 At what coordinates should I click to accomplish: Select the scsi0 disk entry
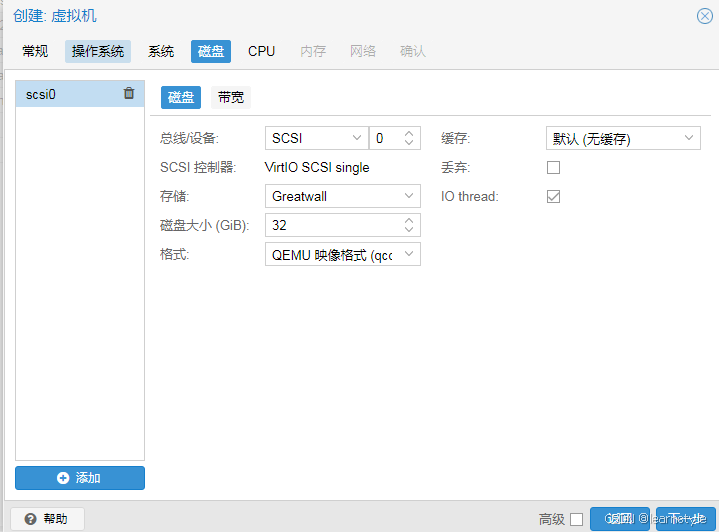[x=80, y=94]
